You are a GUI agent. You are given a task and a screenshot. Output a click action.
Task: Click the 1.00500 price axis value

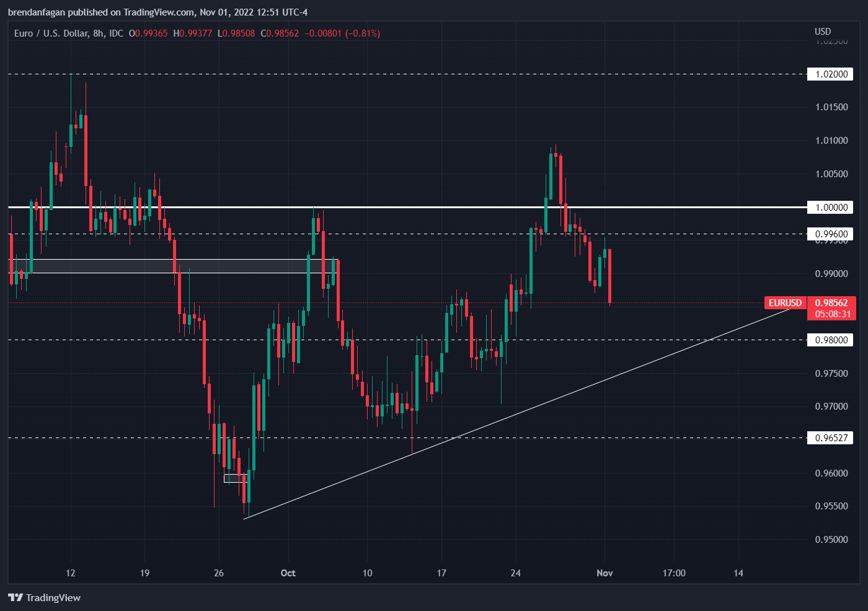coord(831,174)
